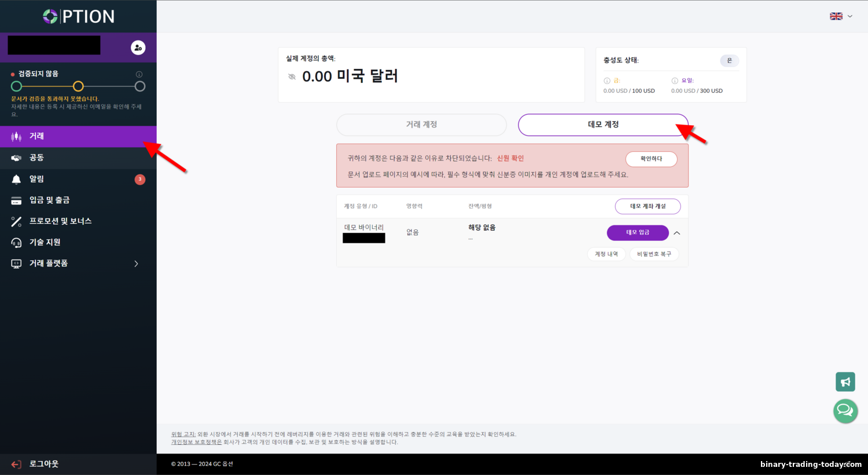Click the candlestick icon next to 거래
Image resolution: width=868 pixels, height=475 pixels.
[x=16, y=137]
